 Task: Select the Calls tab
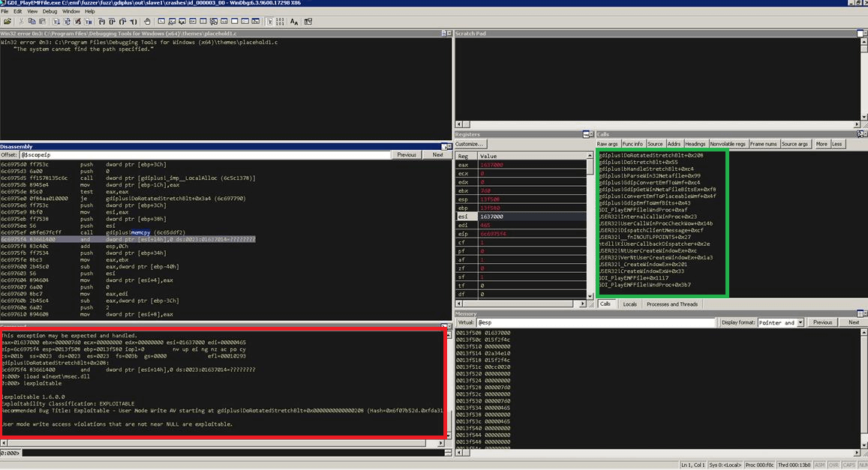pyautogui.click(x=605, y=304)
